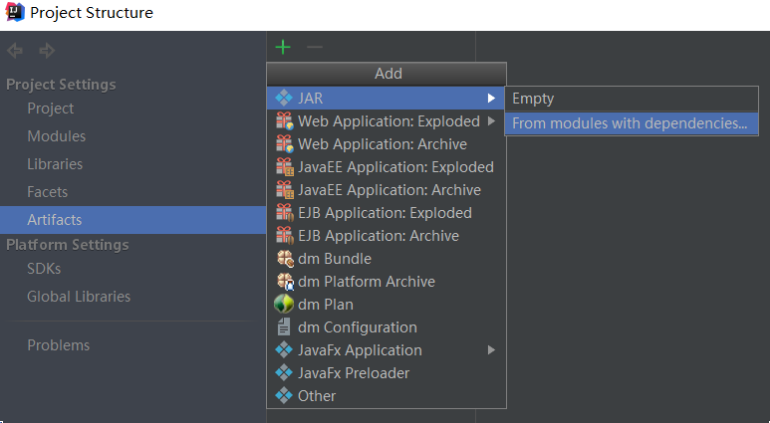Viewport: 770px width, 423px height.
Task: Go to Libraries in Project Settings
Action: point(55,164)
